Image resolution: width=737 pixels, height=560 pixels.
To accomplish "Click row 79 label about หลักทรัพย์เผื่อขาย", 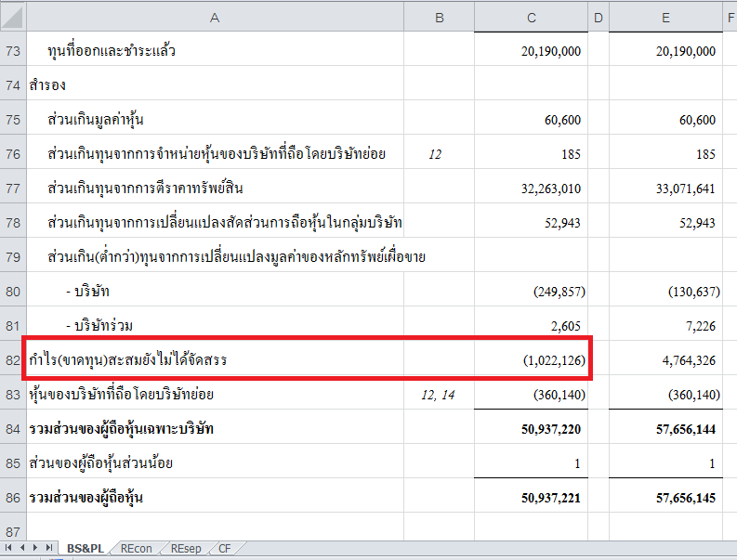I will (x=236, y=257).
